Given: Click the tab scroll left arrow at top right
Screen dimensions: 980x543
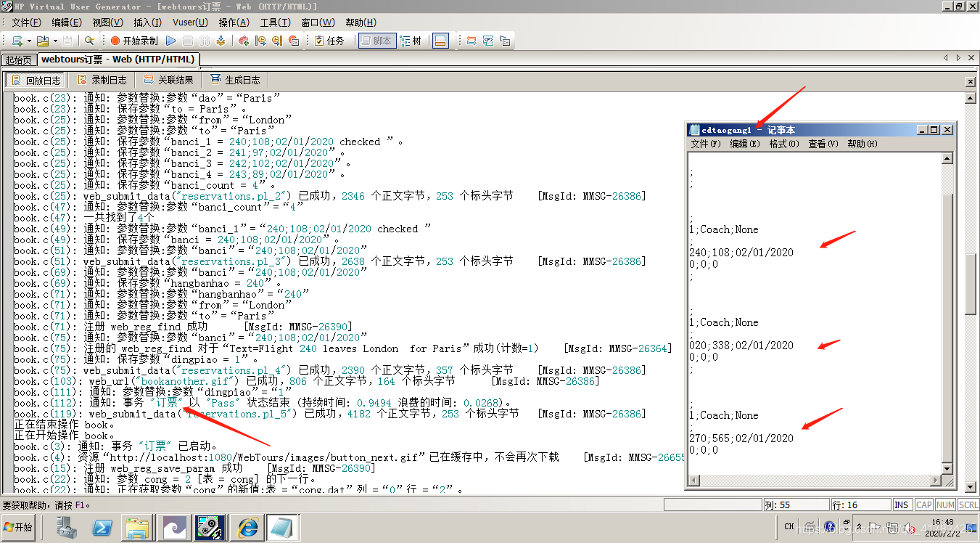Looking at the screenshot, I should click(x=946, y=57).
